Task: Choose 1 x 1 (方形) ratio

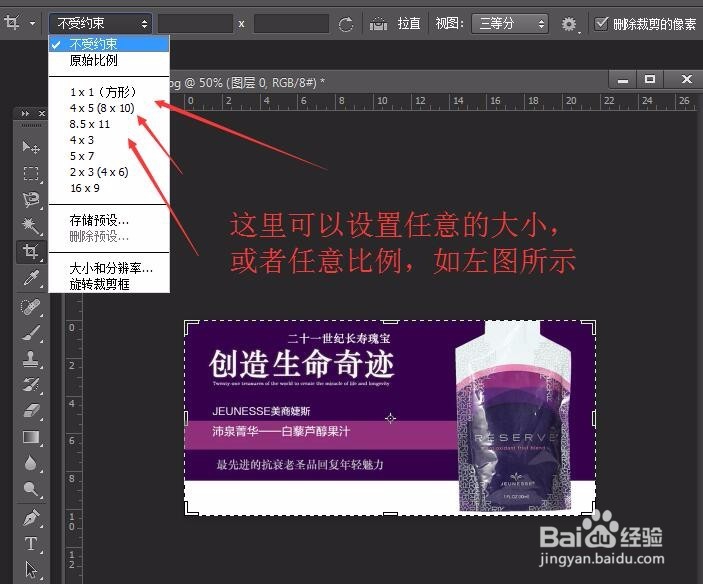Action: click(109, 92)
